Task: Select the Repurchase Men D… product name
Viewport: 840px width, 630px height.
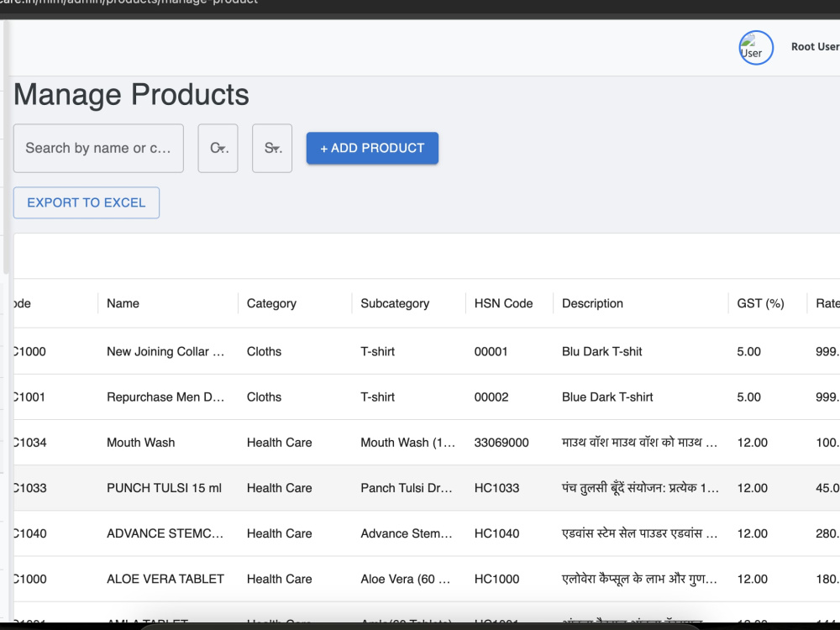Action: click(x=165, y=397)
